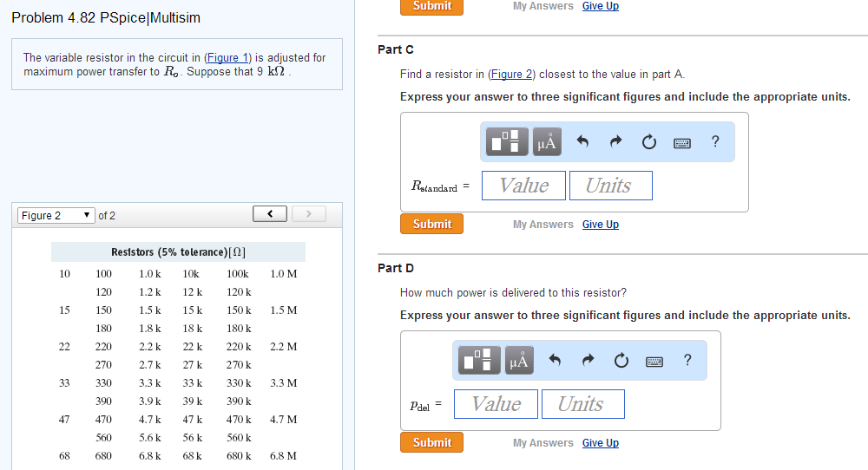868x470 pixels.
Task: Open keyboard shortcuts icon in Part C
Action: pyautogui.click(x=682, y=143)
